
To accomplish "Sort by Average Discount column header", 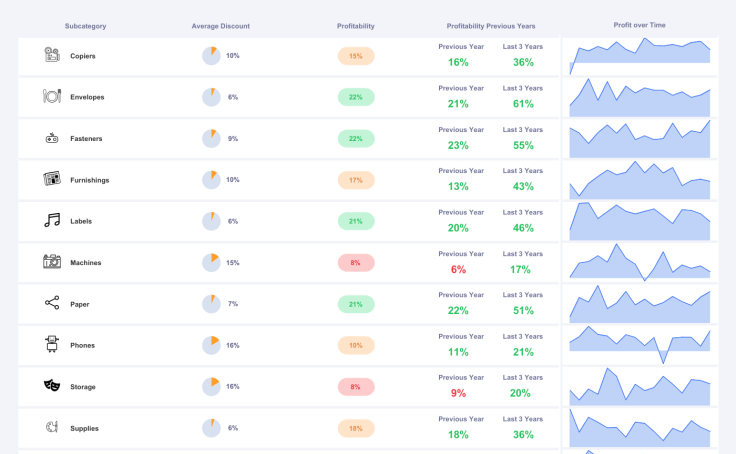I will pyautogui.click(x=221, y=26).
